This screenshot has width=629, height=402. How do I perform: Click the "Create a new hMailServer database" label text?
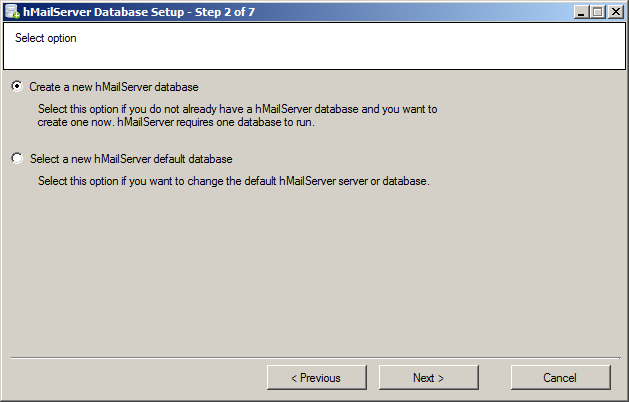click(120, 87)
